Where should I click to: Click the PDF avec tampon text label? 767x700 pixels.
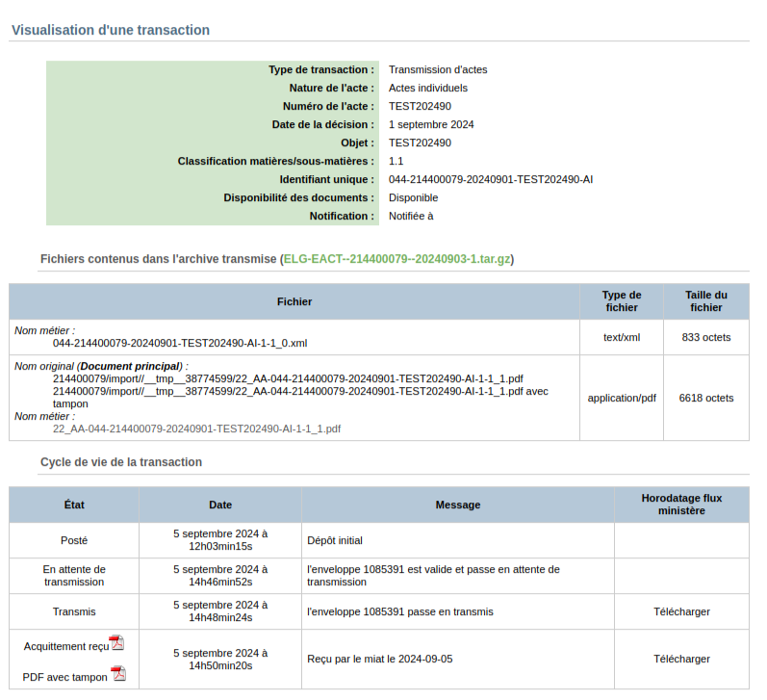[x=64, y=677]
